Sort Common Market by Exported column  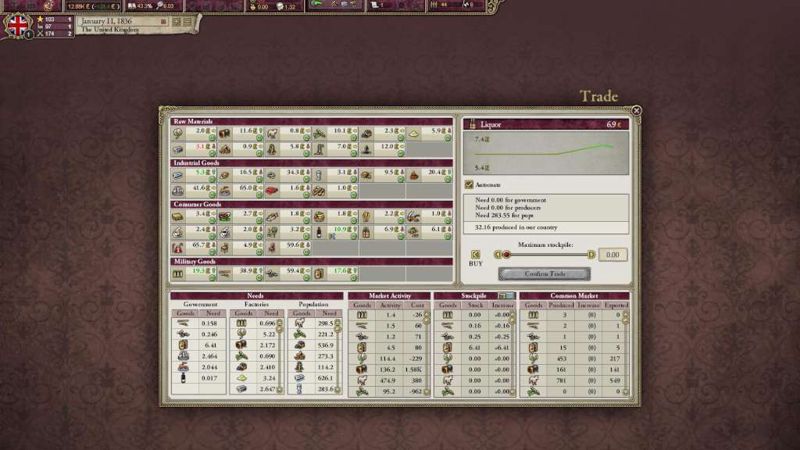[x=616, y=305]
